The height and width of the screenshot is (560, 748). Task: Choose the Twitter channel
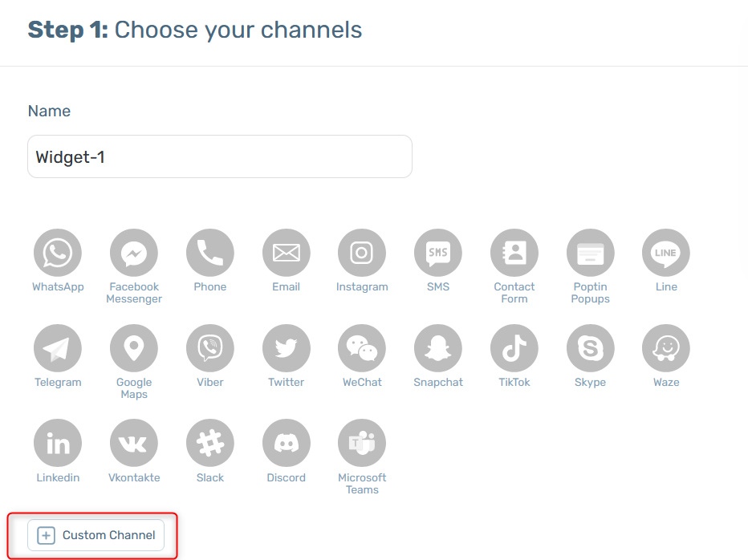(287, 348)
